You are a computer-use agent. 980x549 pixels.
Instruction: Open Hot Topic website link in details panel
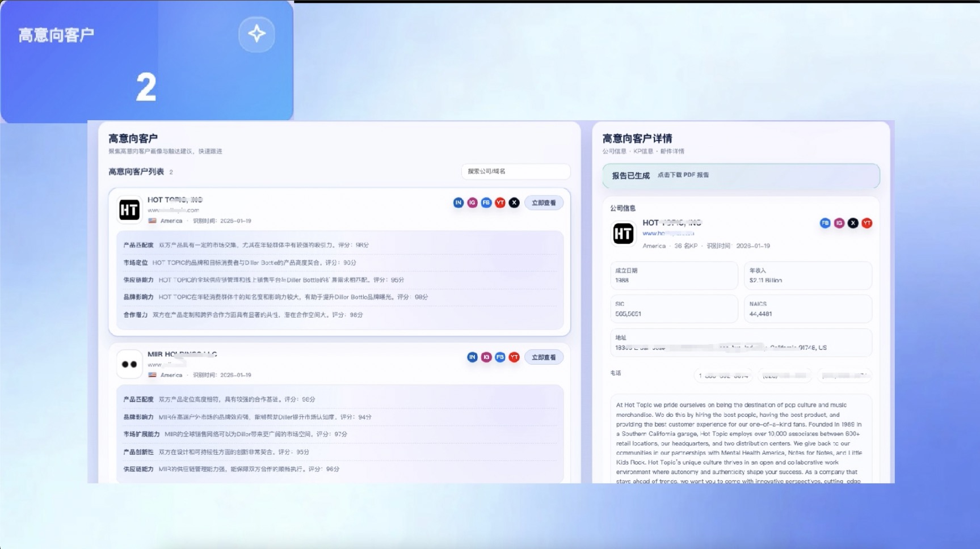click(x=668, y=234)
